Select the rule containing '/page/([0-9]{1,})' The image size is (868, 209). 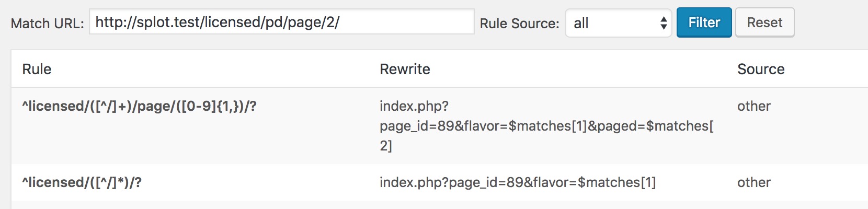click(x=139, y=106)
